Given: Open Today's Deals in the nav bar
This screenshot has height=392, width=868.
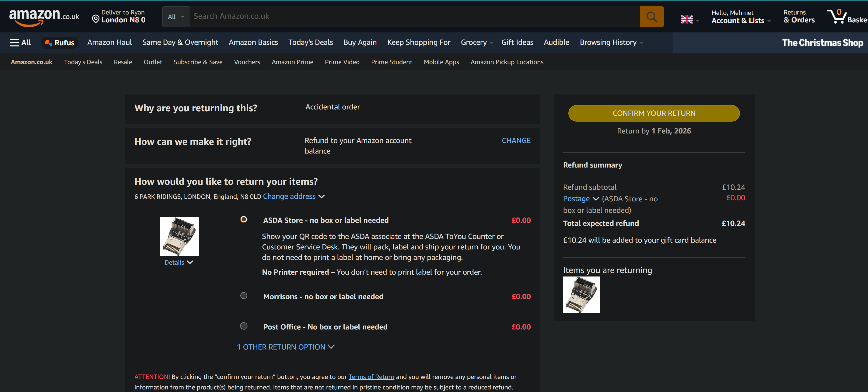Looking at the screenshot, I should click(310, 42).
